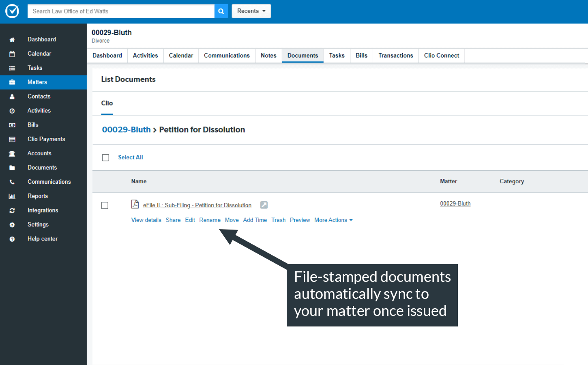Viewport: 588px width, 365px height.
Task: Click the Help center question mark icon
Action: (12, 239)
